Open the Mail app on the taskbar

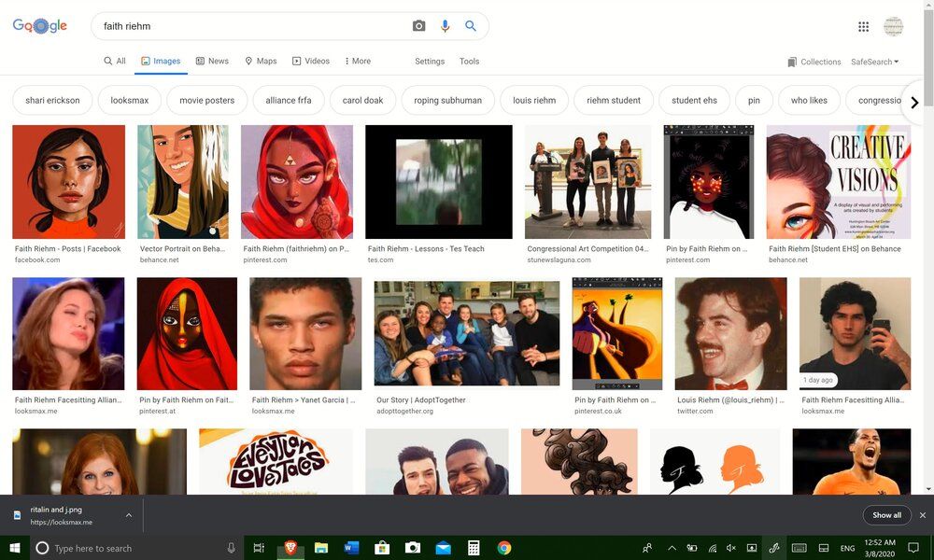tap(443, 548)
